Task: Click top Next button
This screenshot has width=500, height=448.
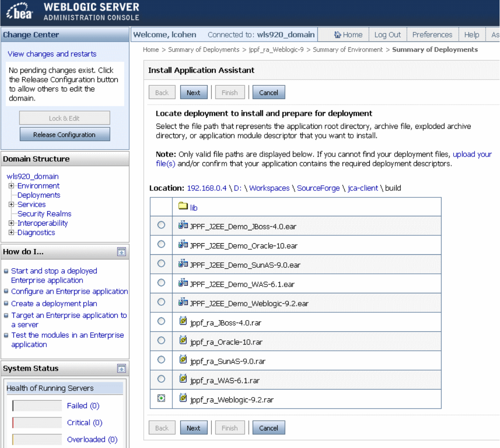Action: (194, 93)
